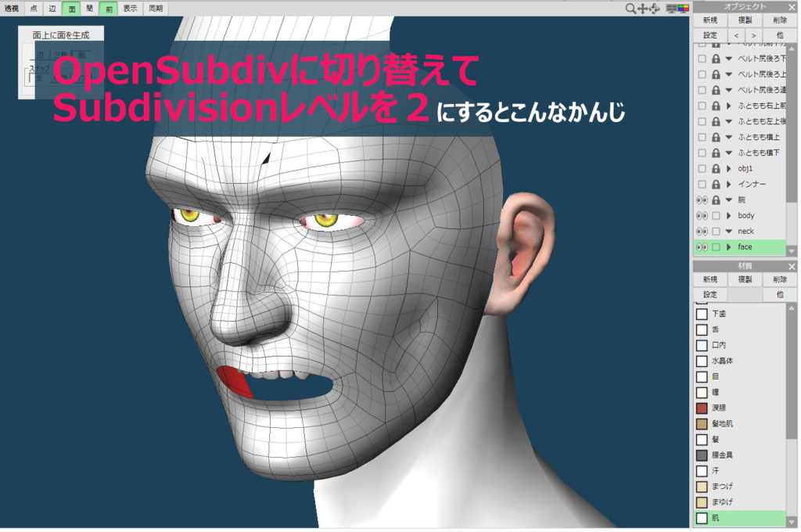Select the gray 腰金具 material swatch

click(x=702, y=455)
